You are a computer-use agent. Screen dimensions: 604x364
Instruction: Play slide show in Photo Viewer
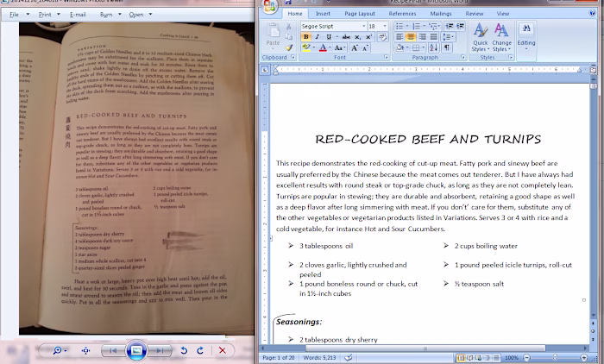click(x=136, y=350)
